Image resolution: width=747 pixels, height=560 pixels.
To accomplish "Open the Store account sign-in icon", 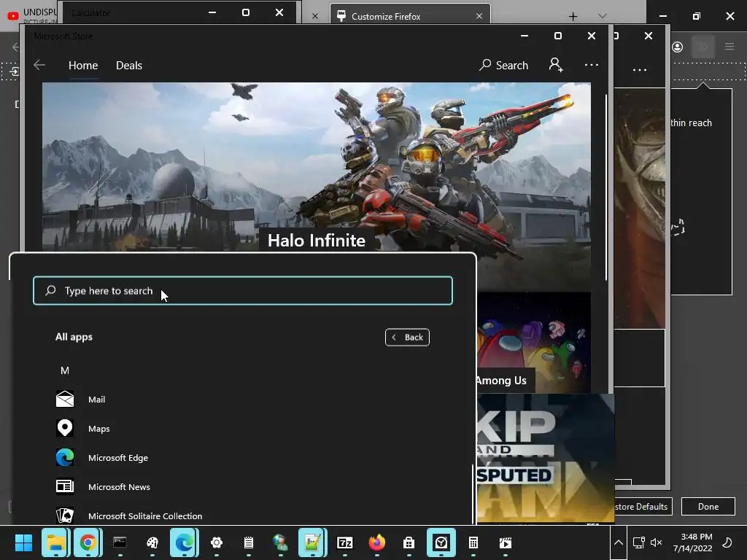I will 555,65.
